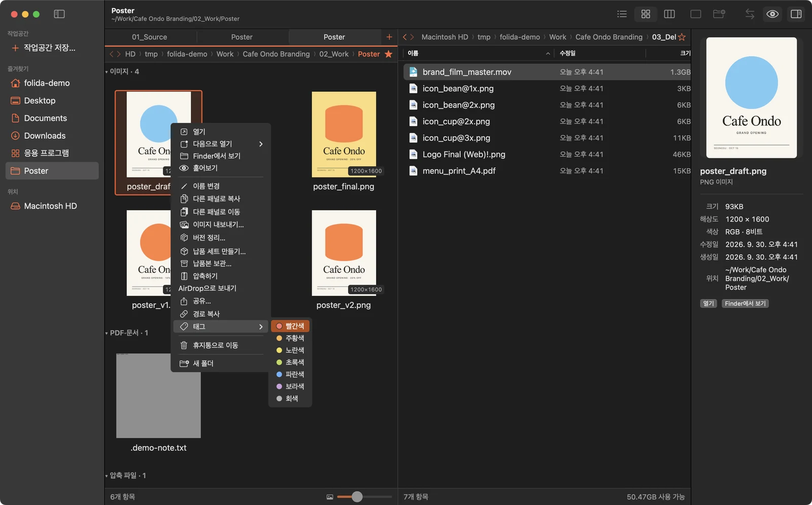Toggle the favorite star next to 03_Del
The width and height of the screenshot is (812, 505).
[682, 37]
